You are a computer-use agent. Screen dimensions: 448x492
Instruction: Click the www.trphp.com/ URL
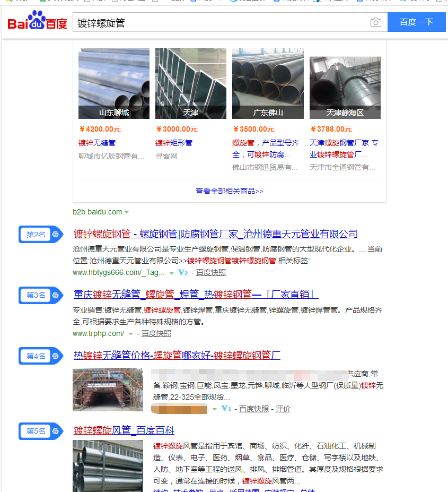tap(99, 333)
